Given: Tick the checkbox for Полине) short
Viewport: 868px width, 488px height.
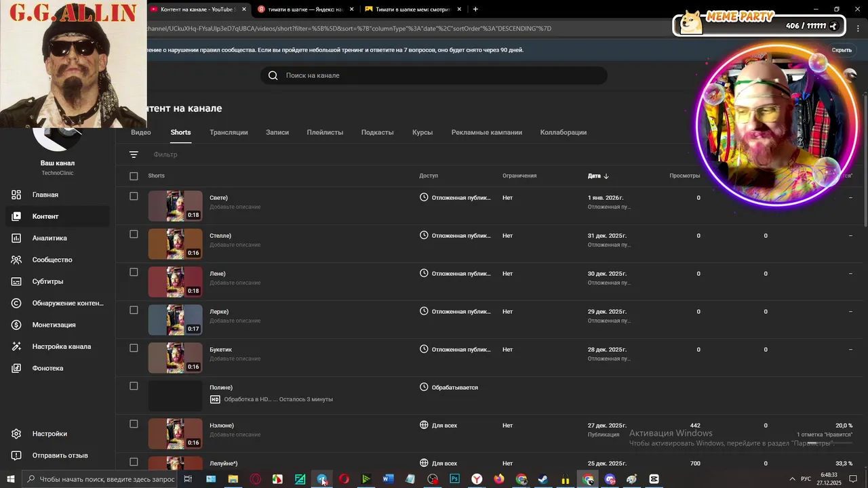Looking at the screenshot, I should tap(134, 386).
